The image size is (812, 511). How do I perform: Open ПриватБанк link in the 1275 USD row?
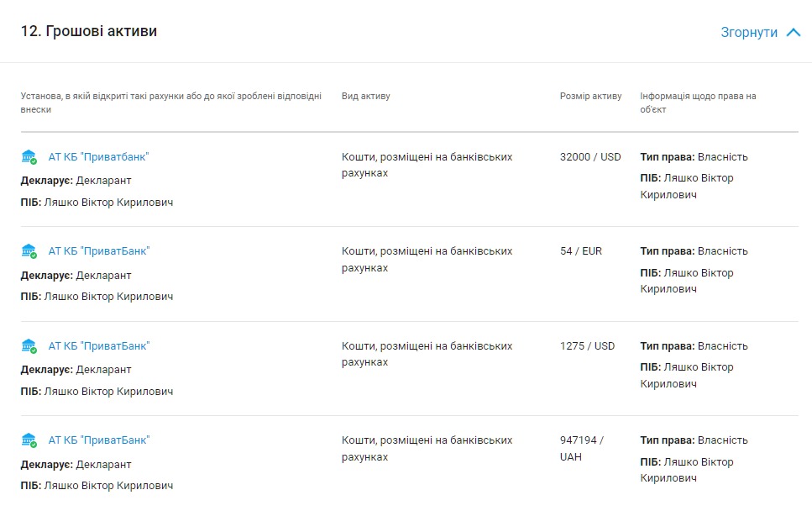(x=98, y=346)
